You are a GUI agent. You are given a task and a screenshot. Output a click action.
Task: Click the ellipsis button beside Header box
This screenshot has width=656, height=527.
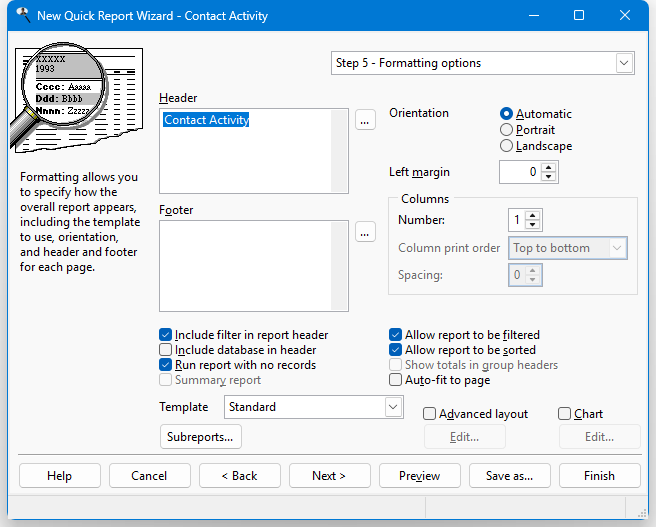click(365, 121)
